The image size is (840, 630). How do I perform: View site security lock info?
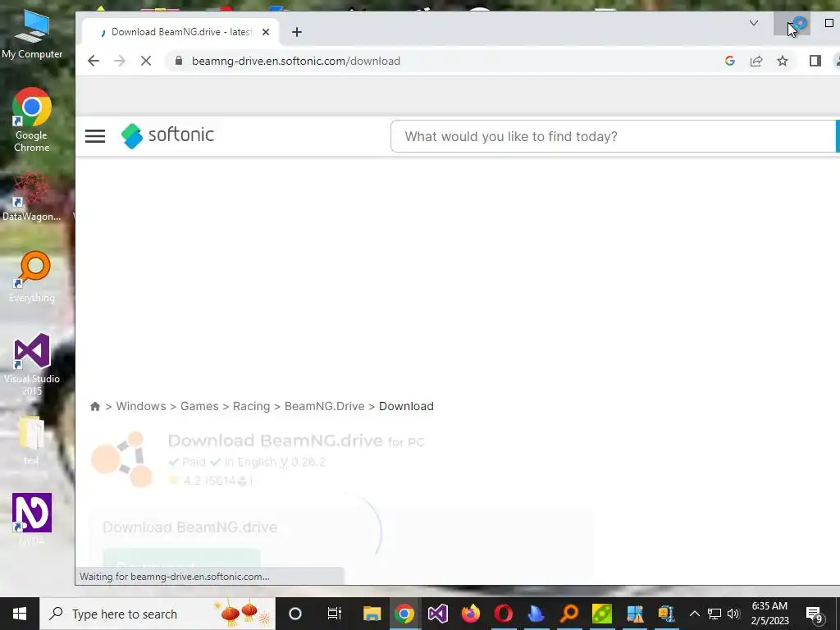179,61
